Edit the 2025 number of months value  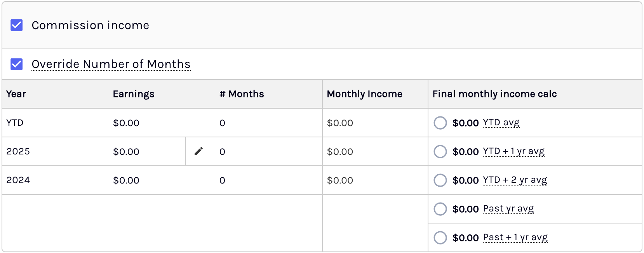[222, 152]
